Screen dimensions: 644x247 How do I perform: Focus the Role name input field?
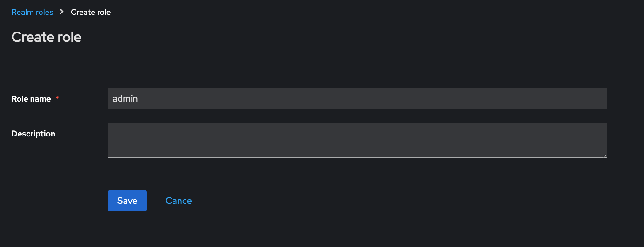coord(357,98)
